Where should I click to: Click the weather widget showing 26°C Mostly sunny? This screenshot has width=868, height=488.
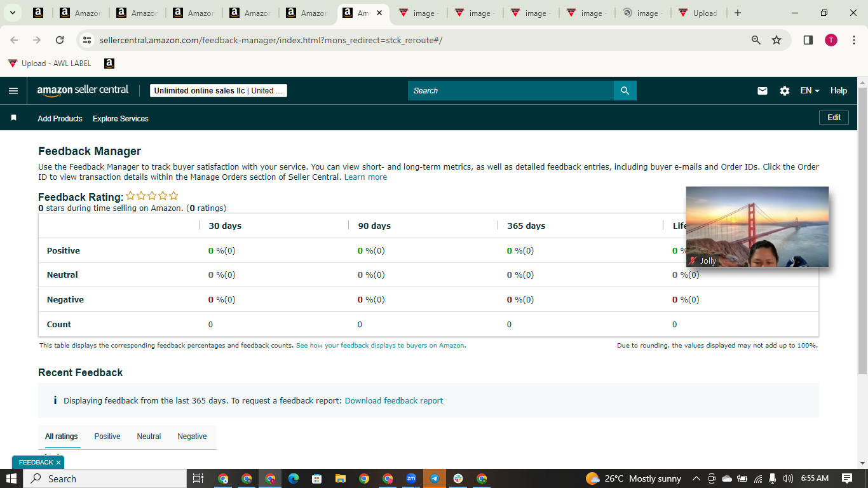point(634,478)
